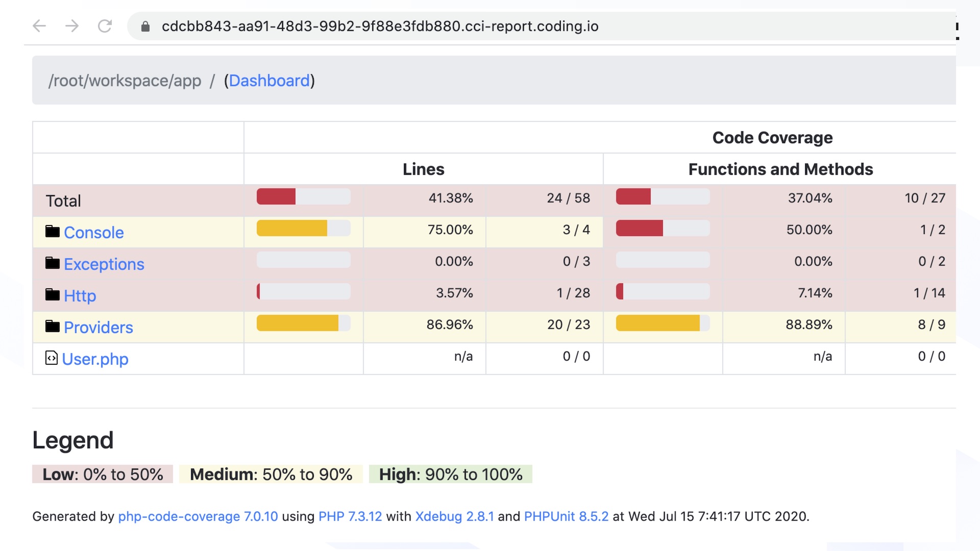Viewport: 980px width, 551px height.
Task: Follow the Xdebug 2.8.1 link
Action: (454, 516)
